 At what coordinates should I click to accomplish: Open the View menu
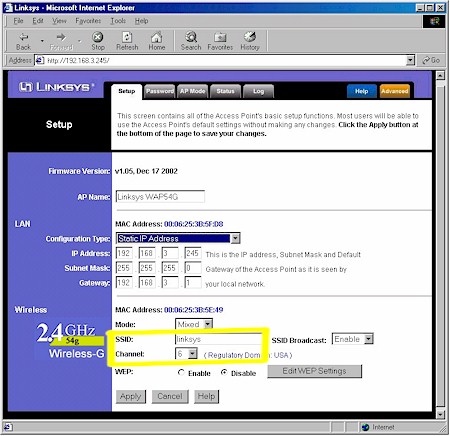[59, 21]
